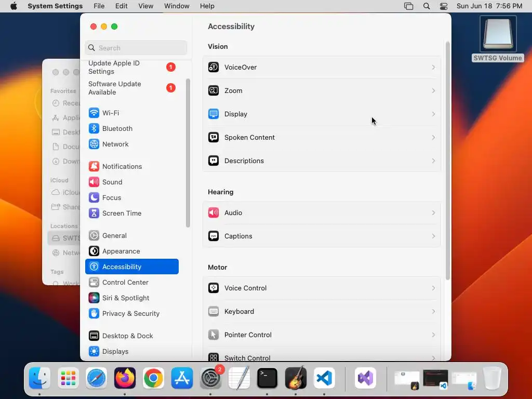Select the Focus moon sidebar icon
532x399 pixels.
[94, 198]
